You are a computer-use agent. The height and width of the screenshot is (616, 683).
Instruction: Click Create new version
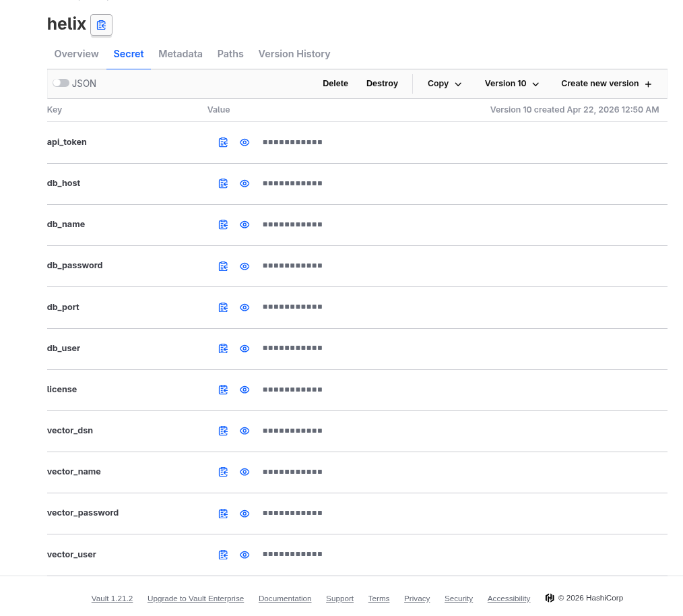[606, 84]
